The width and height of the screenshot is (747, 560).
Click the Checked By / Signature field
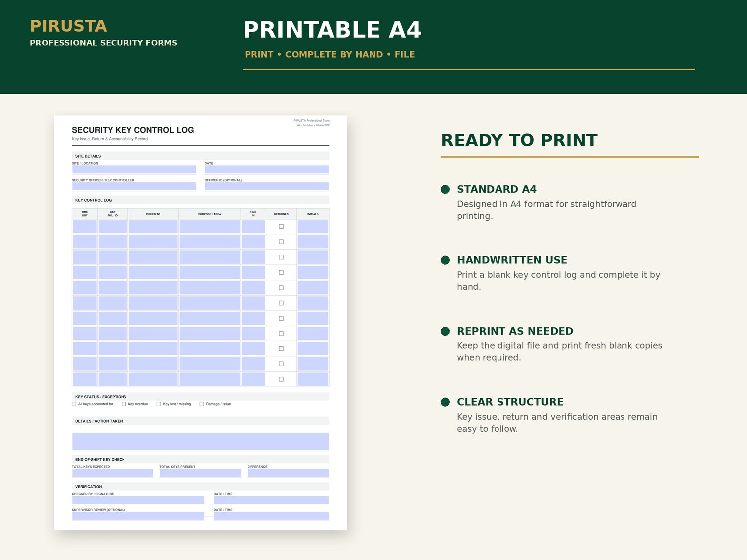coord(138,500)
